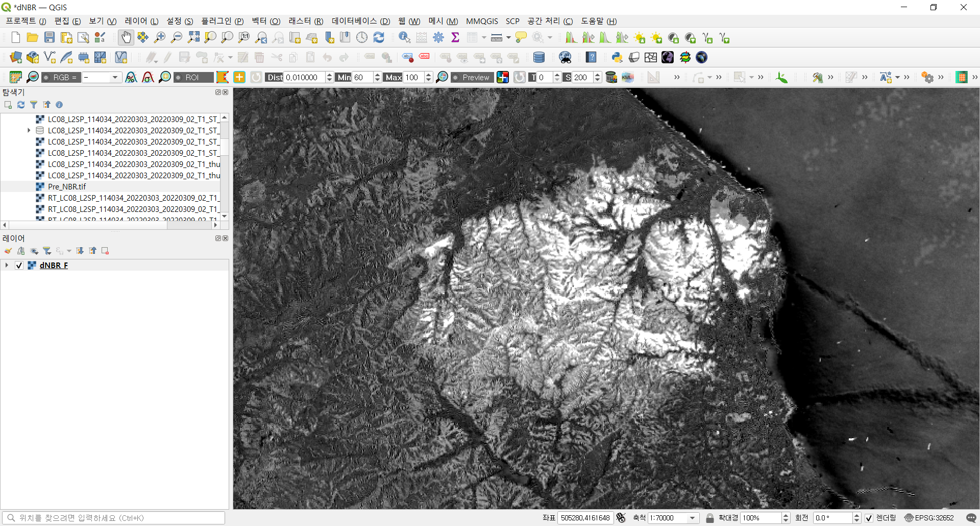The height and width of the screenshot is (526, 980).
Task: Select the Identify Features tool
Action: (404, 37)
